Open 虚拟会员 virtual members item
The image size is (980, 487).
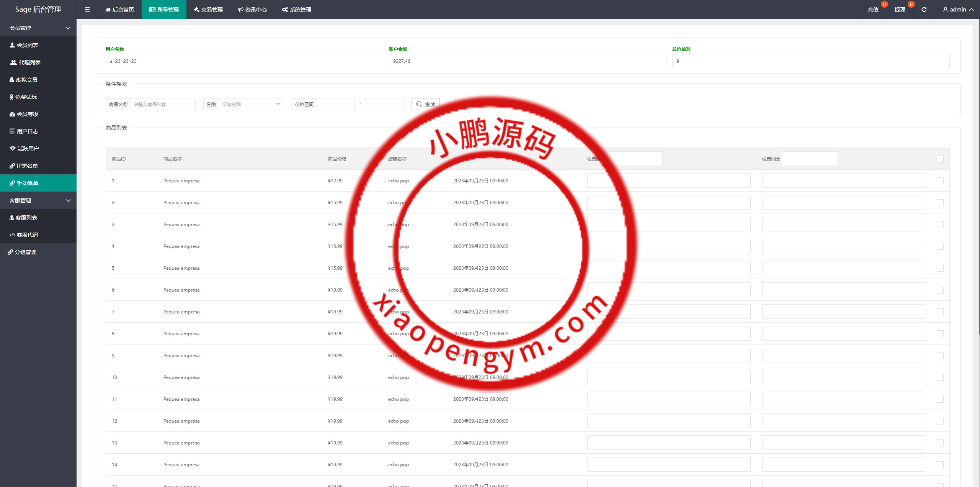pyautogui.click(x=26, y=80)
